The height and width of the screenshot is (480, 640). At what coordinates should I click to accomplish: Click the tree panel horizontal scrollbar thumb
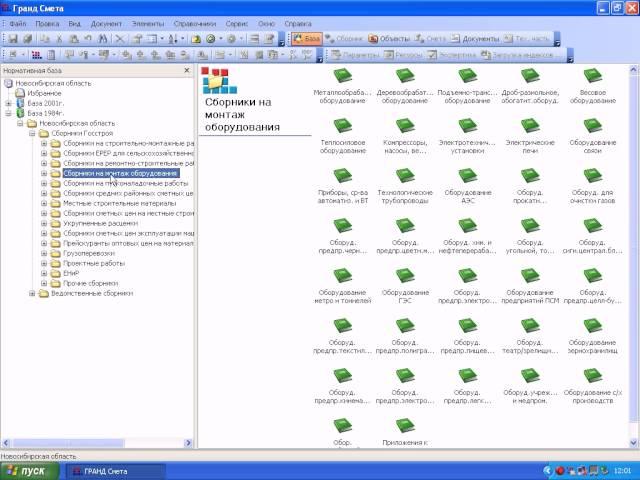68,443
